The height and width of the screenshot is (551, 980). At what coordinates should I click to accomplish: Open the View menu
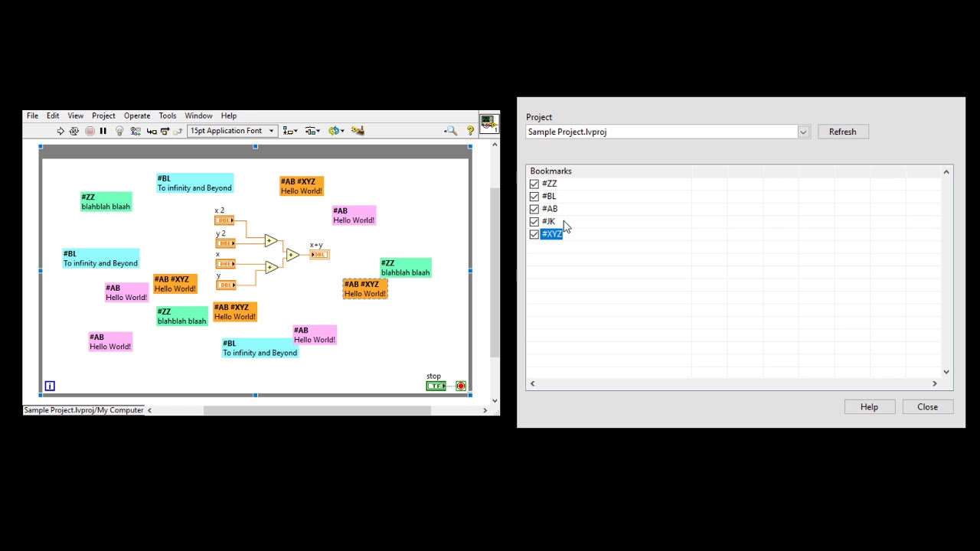click(x=75, y=116)
